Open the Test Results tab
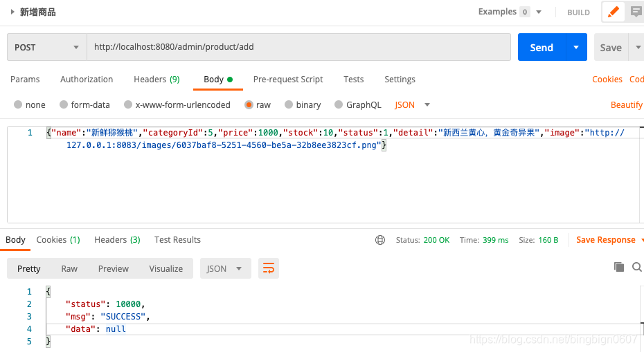Image resolution: width=644 pixels, height=352 pixels. tap(177, 240)
